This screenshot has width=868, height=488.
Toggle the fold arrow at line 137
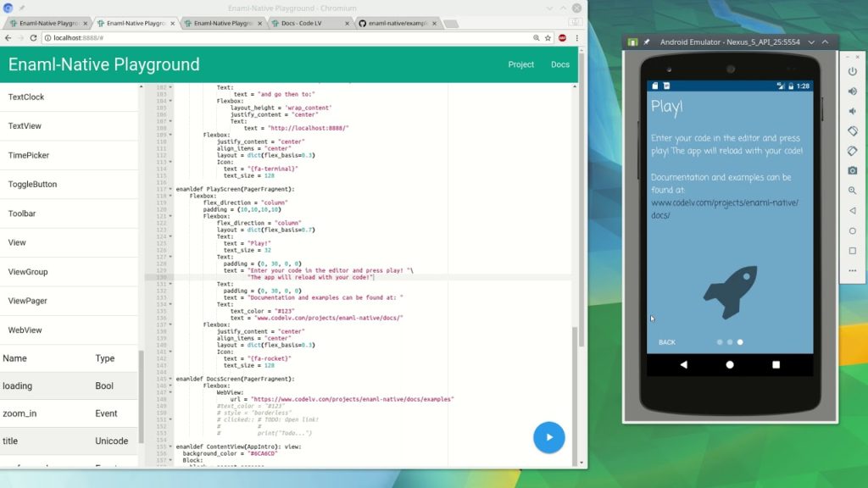point(170,324)
